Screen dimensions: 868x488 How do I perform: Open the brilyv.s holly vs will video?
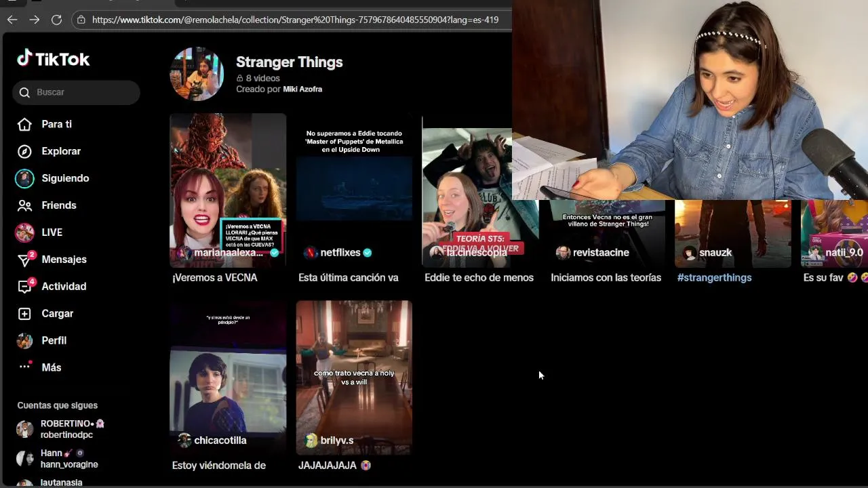point(354,378)
